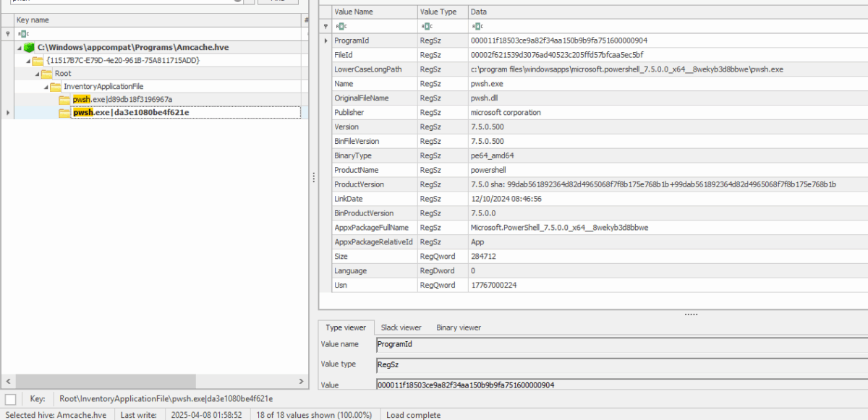Switch to the Slack viewer tab
This screenshot has height=420, width=868.
click(x=401, y=327)
